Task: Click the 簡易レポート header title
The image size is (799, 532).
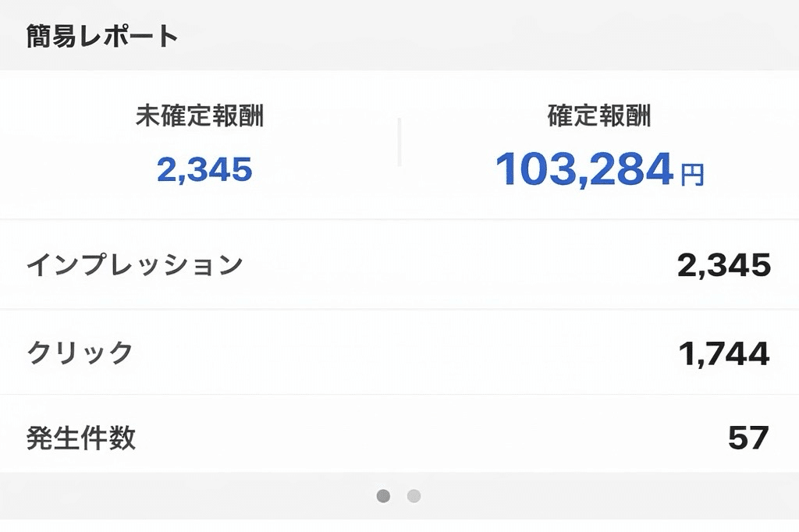Action: tap(101, 33)
